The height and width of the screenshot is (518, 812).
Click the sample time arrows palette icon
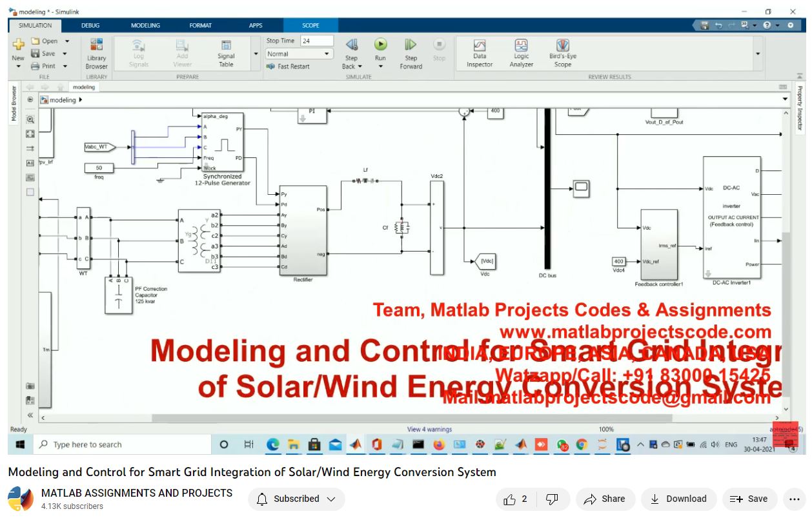click(30, 148)
